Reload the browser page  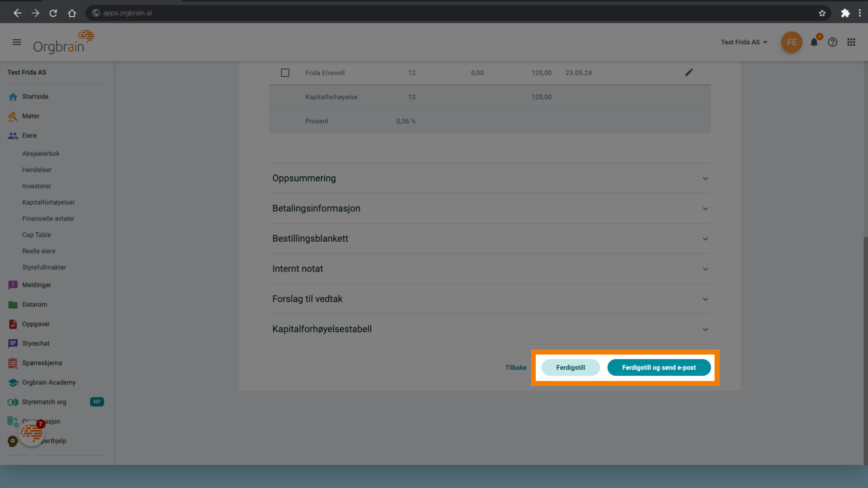(x=53, y=13)
